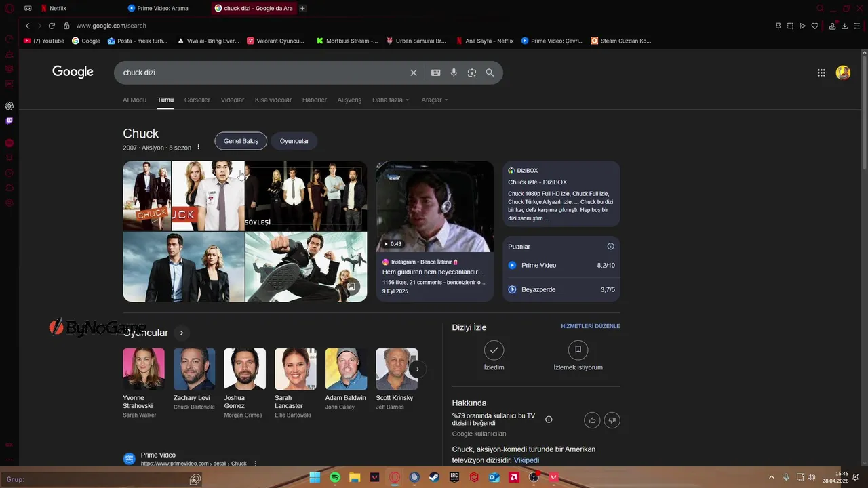Select the Videolar search tab
The width and height of the screenshot is (868, 488).
[233, 100]
